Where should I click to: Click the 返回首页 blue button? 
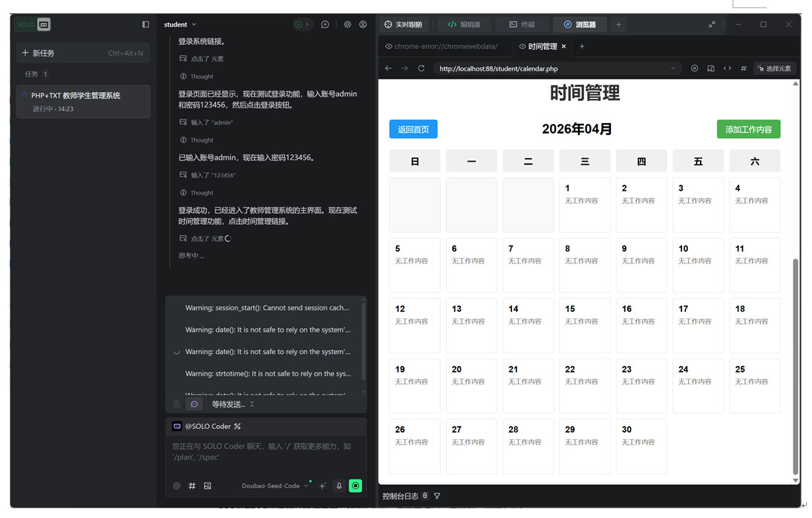coord(413,129)
